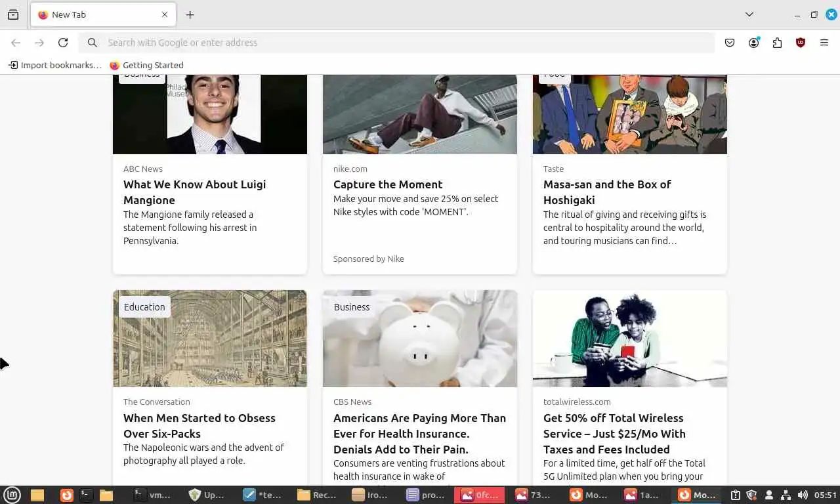Open the network connections tray icon
Image resolution: width=840 pixels, height=504 pixels.
click(x=786, y=495)
